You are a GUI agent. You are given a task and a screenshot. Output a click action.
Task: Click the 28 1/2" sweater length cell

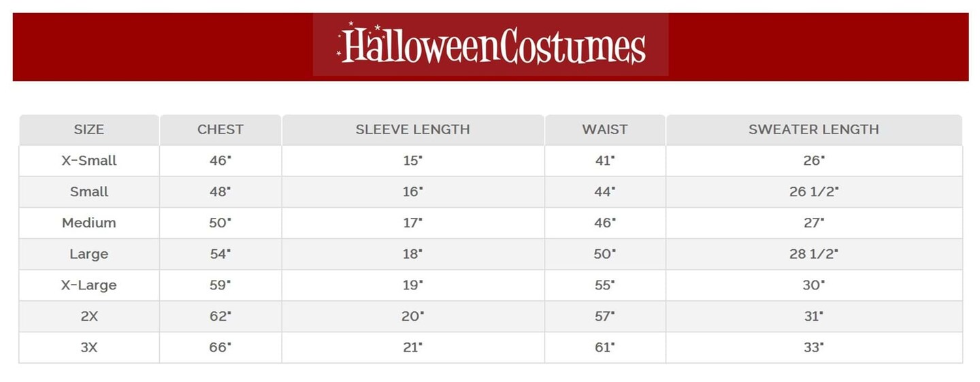pyautogui.click(x=813, y=254)
